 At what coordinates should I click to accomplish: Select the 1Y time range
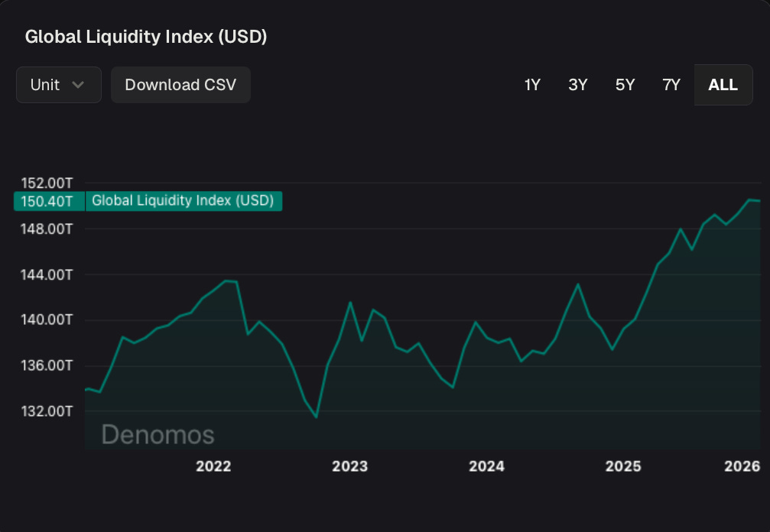[x=532, y=85]
